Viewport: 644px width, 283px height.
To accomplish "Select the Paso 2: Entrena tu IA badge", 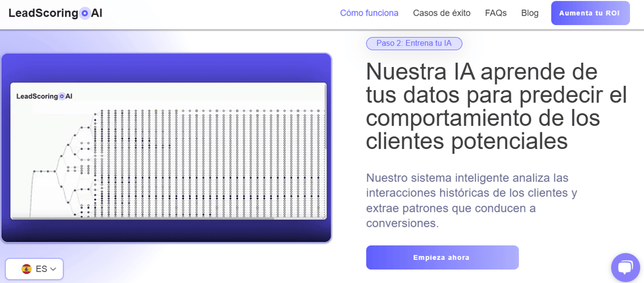I will point(414,43).
